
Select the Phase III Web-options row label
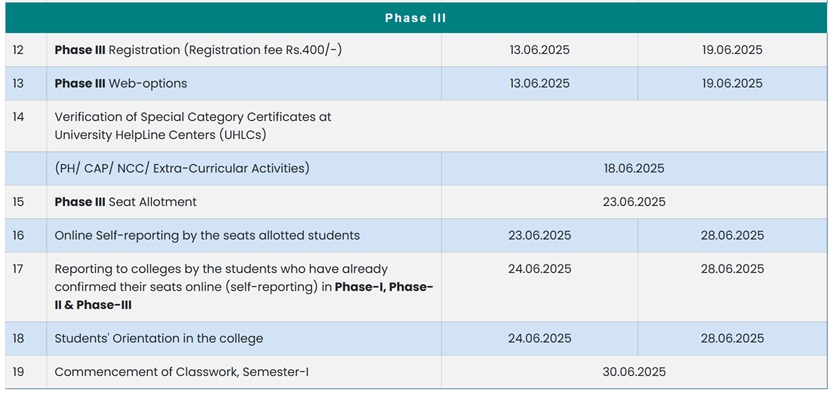click(121, 83)
